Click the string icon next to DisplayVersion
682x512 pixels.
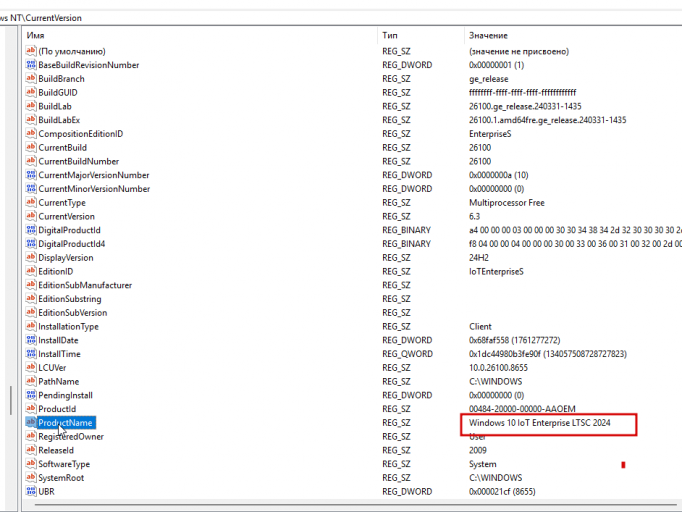(x=30, y=258)
